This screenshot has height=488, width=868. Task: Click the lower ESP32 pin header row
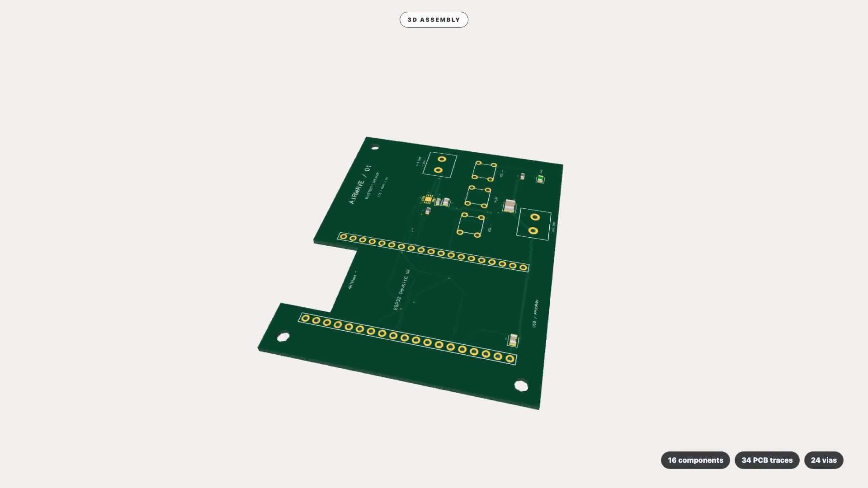(407, 339)
